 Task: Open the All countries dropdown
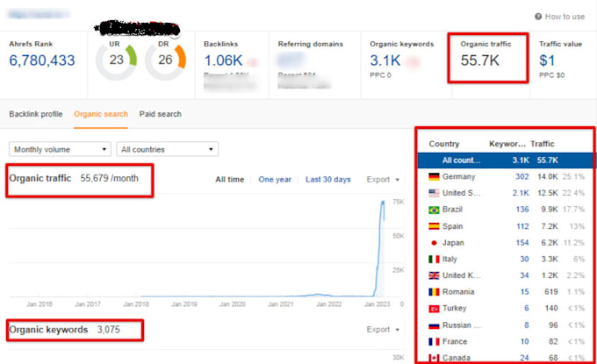(x=168, y=149)
